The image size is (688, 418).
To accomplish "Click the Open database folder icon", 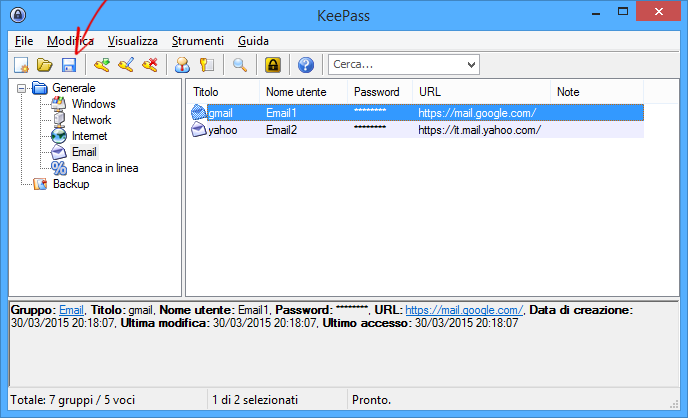I will (44, 65).
